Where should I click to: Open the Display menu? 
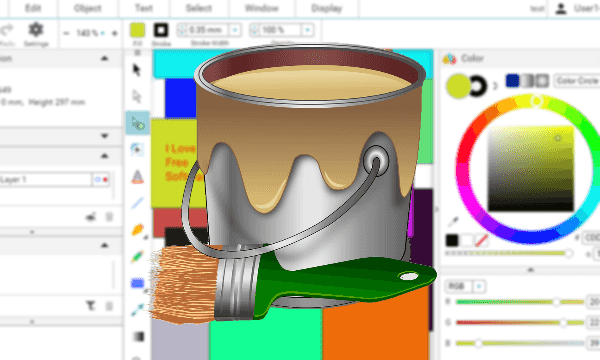click(326, 8)
